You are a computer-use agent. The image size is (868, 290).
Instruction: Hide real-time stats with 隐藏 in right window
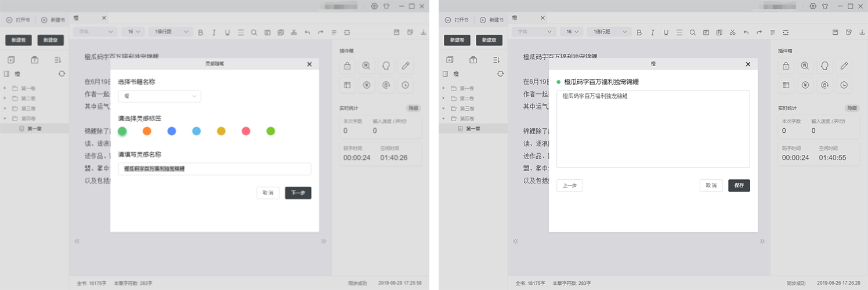pos(852,108)
